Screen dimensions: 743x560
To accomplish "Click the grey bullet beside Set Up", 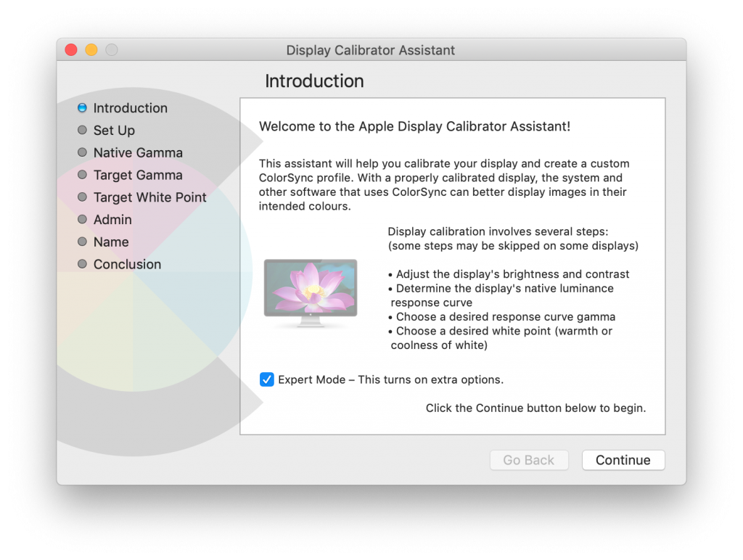I will point(82,131).
